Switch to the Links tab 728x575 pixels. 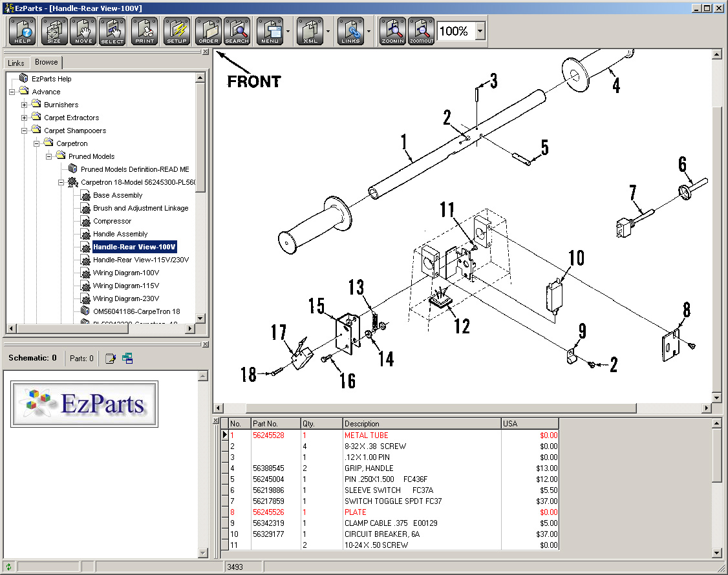pos(16,63)
